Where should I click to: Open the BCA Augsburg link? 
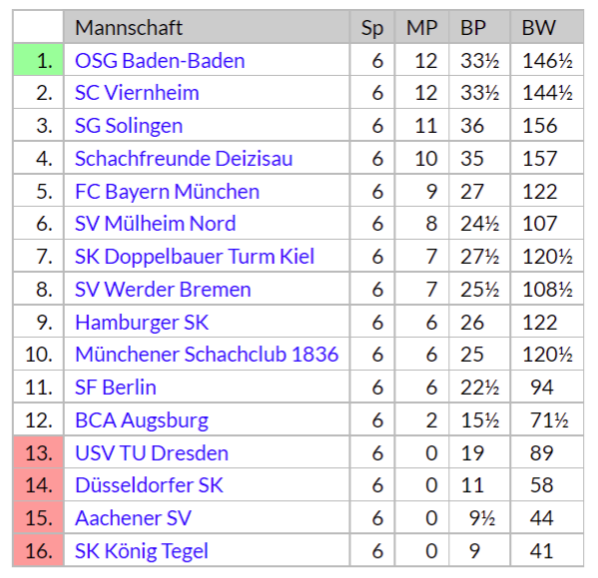(x=141, y=421)
